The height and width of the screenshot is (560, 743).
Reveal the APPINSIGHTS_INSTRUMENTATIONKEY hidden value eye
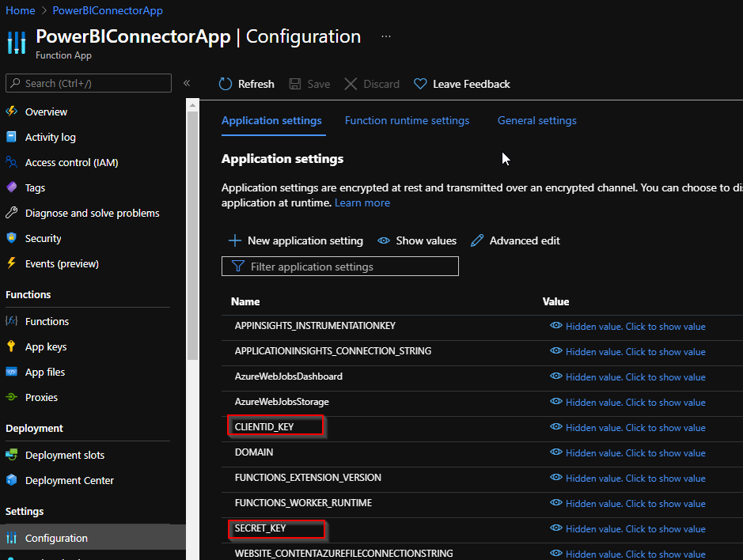555,326
